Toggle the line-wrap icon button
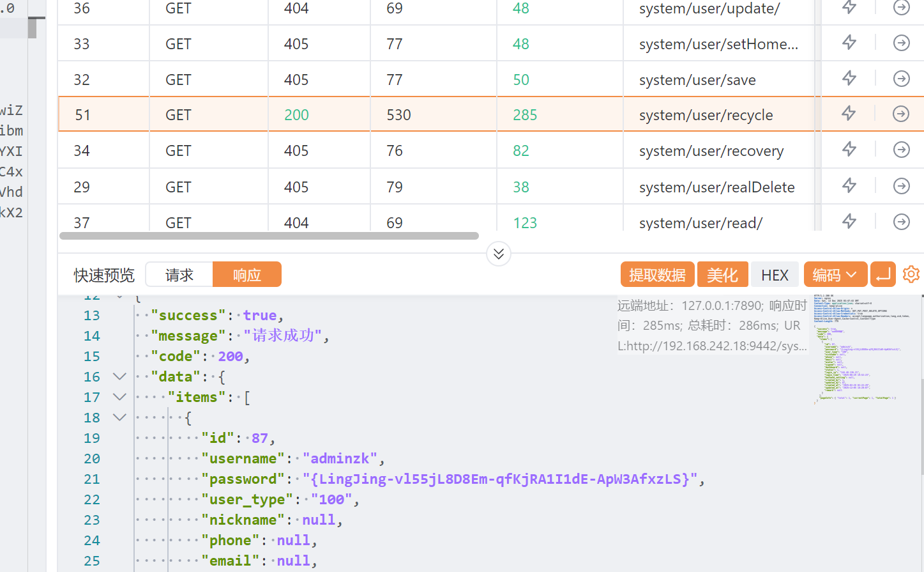The image size is (924, 572). point(883,275)
